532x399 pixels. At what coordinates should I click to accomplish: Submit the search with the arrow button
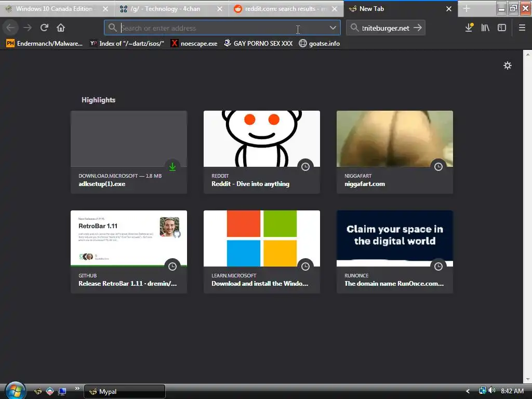pyautogui.click(x=418, y=28)
